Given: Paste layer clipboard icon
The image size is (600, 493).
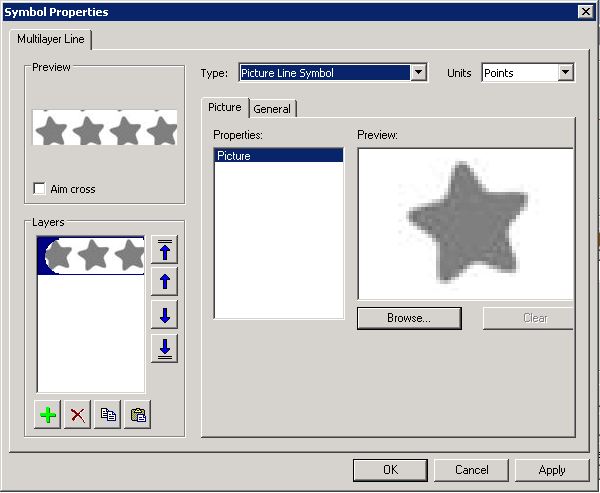Looking at the screenshot, I should (x=138, y=415).
